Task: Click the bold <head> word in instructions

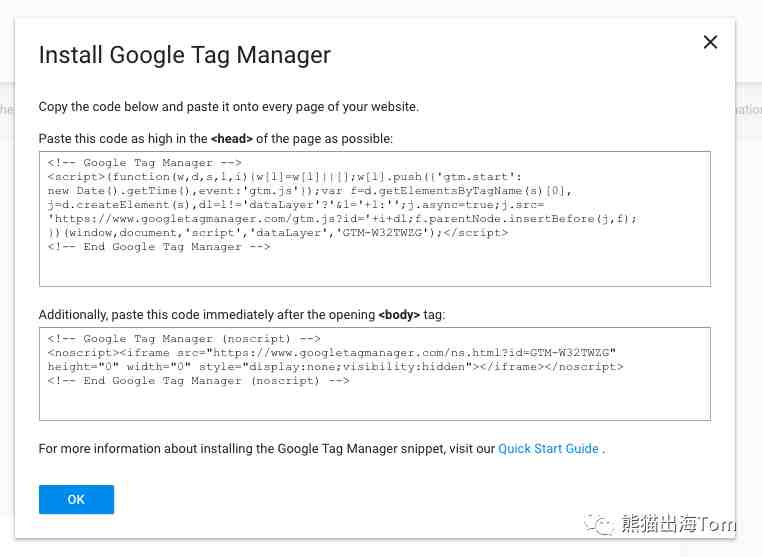Action: [232, 139]
